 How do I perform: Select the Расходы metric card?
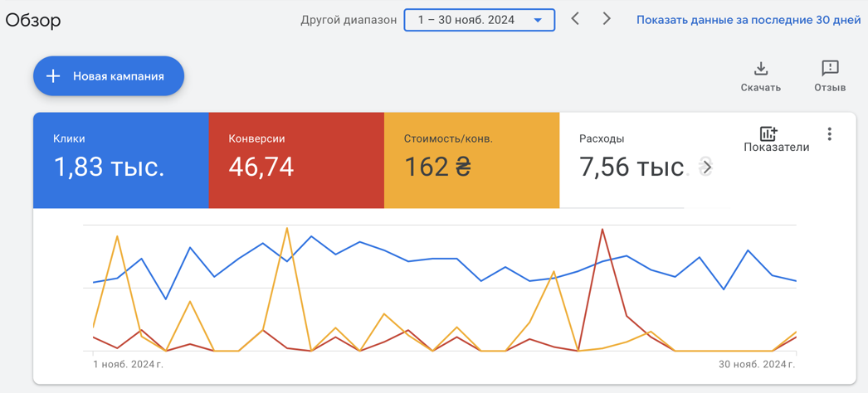(636, 160)
